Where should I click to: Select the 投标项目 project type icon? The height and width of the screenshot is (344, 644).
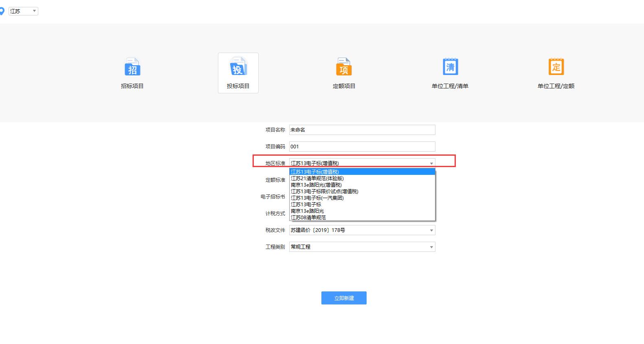click(x=238, y=67)
